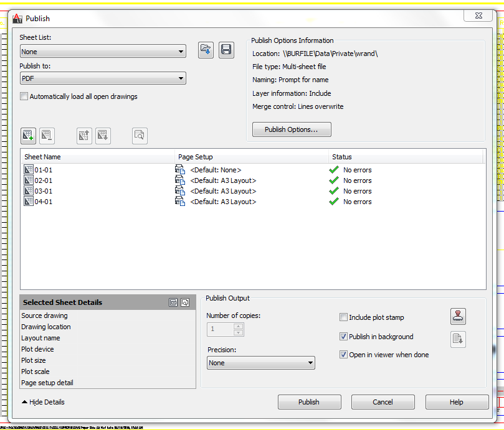Move selected sheet down using the down-arrow icon
This screenshot has width=504, height=430.
[102, 136]
